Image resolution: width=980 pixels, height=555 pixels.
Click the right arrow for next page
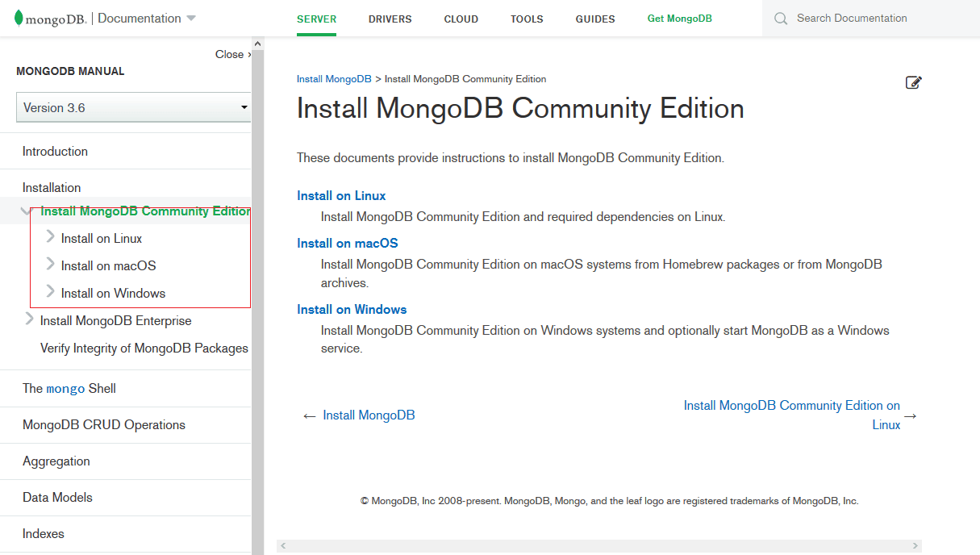pos(911,416)
